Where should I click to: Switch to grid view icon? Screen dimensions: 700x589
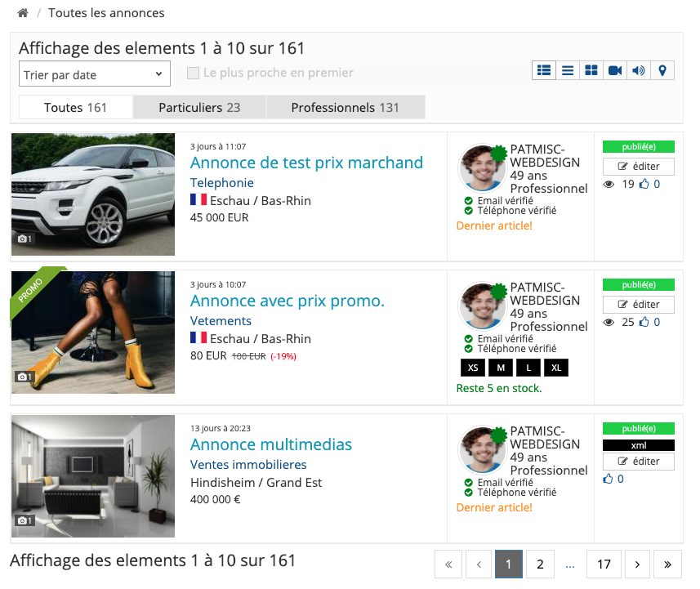tap(591, 71)
